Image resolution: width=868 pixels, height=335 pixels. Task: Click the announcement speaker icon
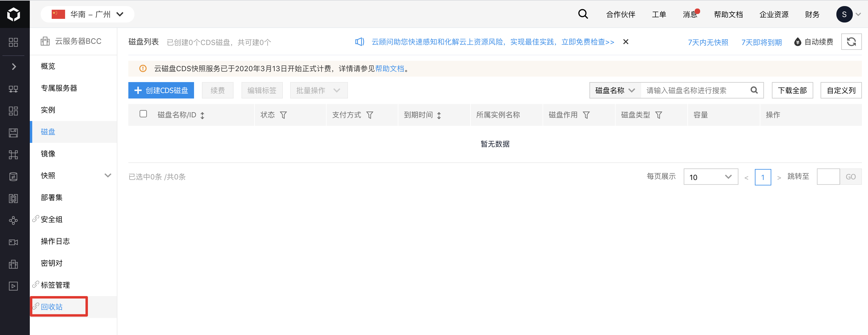click(359, 42)
